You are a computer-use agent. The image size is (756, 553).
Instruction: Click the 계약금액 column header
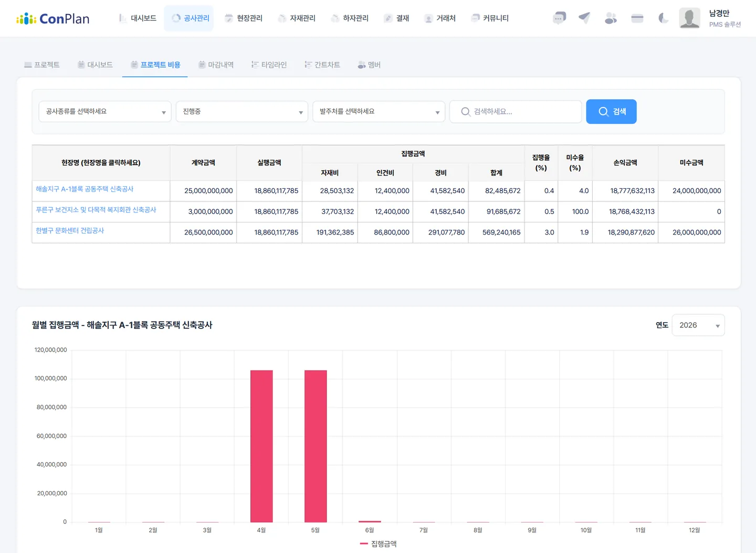pos(203,163)
